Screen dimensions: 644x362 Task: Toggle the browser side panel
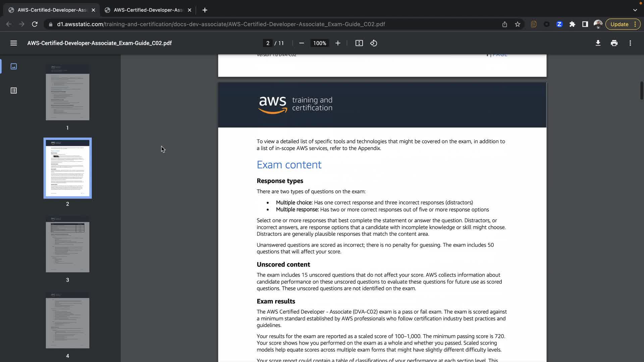585,24
